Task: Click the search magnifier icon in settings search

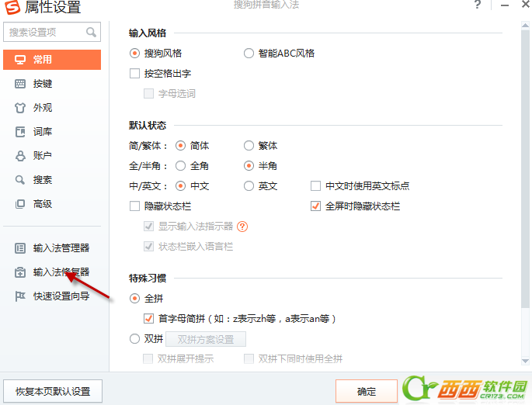Action: (91, 32)
